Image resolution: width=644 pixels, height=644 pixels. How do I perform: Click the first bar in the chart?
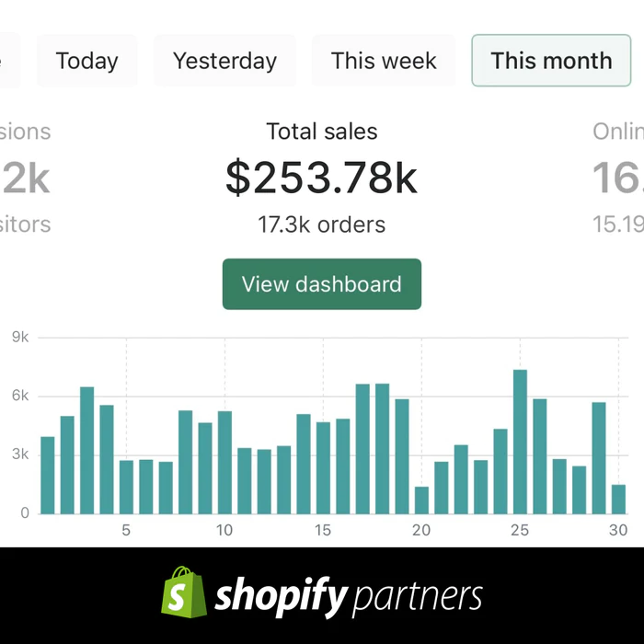click(48, 475)
